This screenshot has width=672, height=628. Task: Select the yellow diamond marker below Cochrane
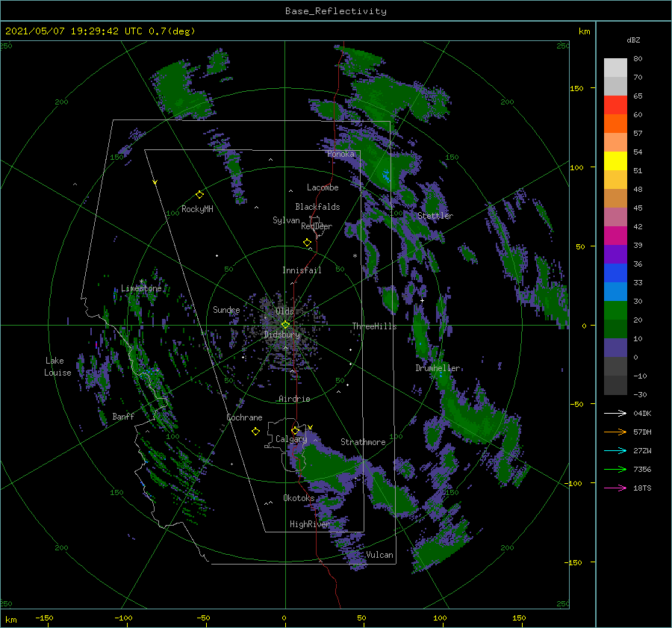tap(255, 432)
